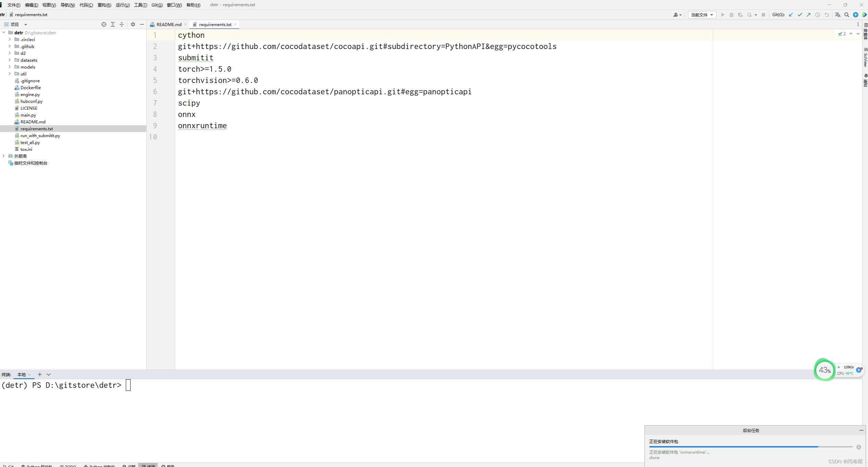The image size is (868, 467).
Task: Open the 当前文件 run configuration dropdown
Action: (702, 15)
